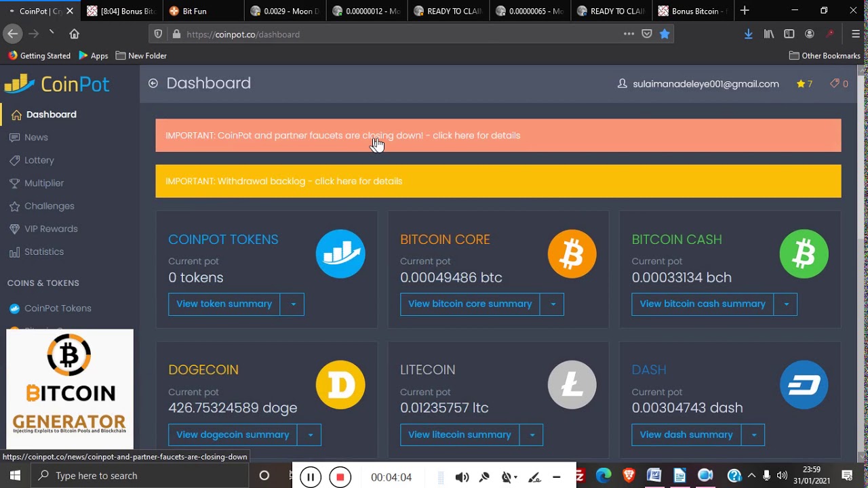
Task: Click the taskbar search box
Action: (140, 476)
